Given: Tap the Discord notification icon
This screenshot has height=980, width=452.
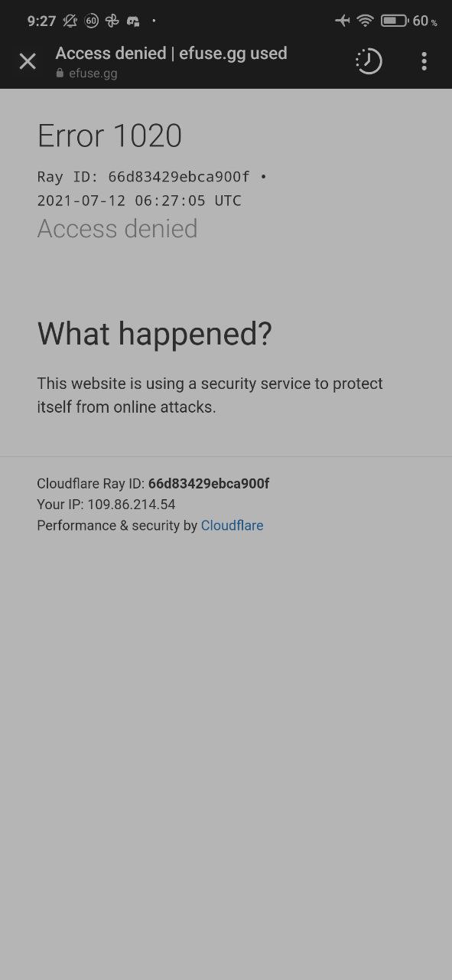Looking at the screenshot, I should (x=133, y=21).
